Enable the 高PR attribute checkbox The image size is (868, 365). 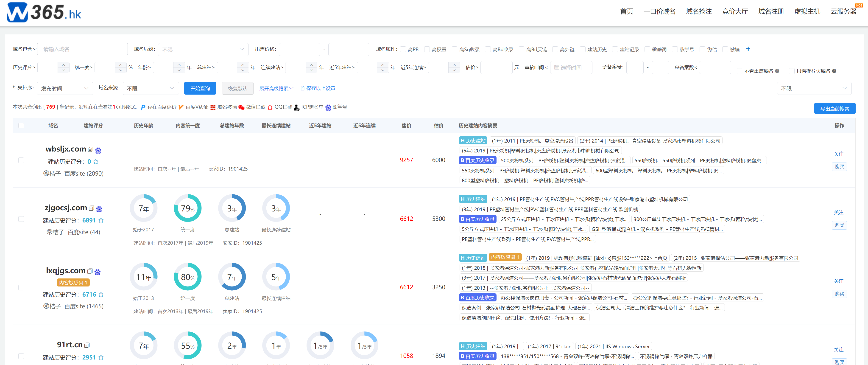403,49
